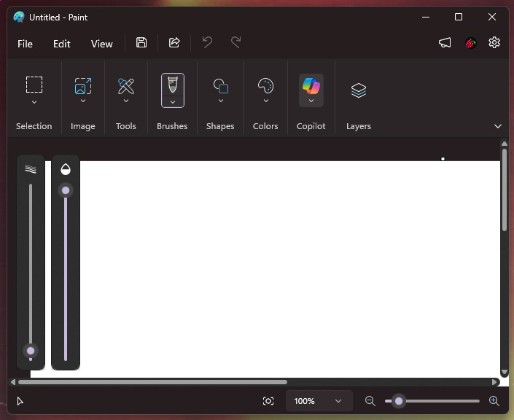Expand the Image group chevron
This screenshot has height=420, width=514.
83,101
